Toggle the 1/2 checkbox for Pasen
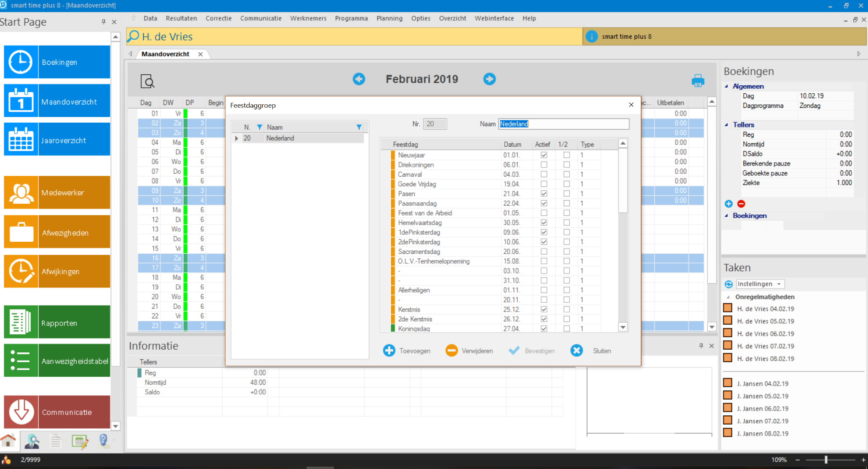 pos(567,194)
